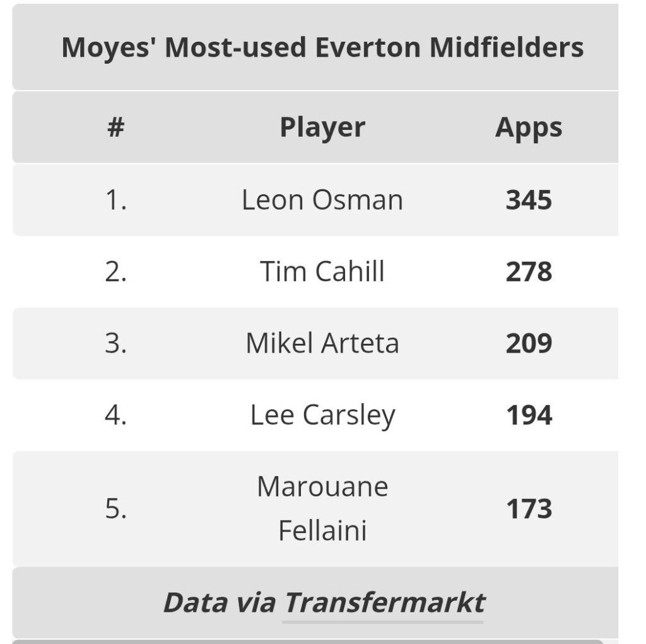Image resolution: width=646 pixels, height=644 pixels.
Task: Select the Mikel Arteta player name
Action: click(322, 343)
